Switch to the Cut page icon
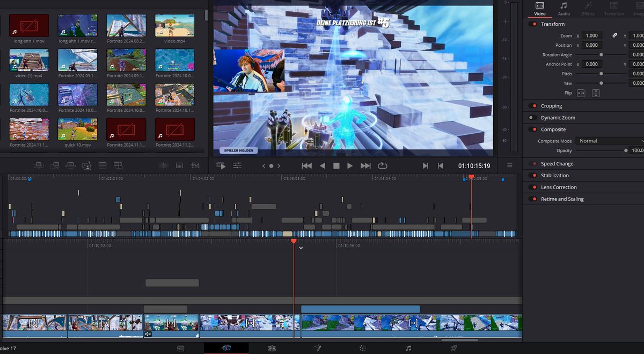This screenshot has width=644, height=354. click(226, 348)
